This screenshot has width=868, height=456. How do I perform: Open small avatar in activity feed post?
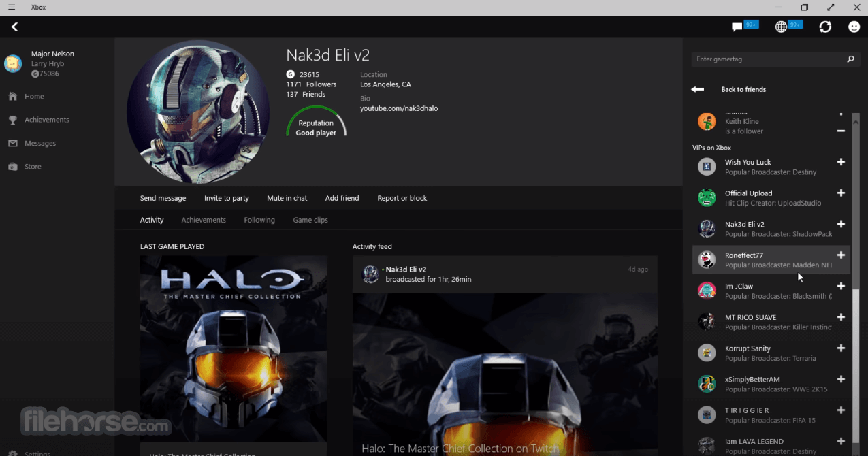(370, 274)
